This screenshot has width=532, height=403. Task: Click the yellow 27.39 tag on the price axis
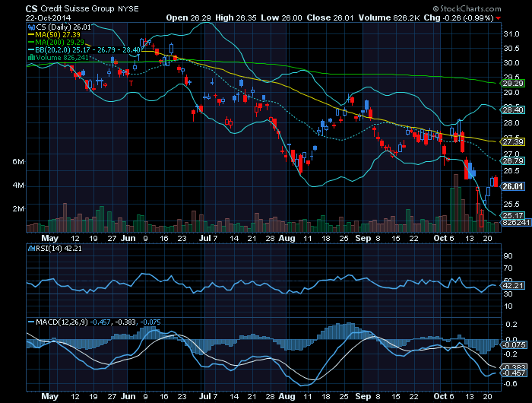[x=513, y=142]
